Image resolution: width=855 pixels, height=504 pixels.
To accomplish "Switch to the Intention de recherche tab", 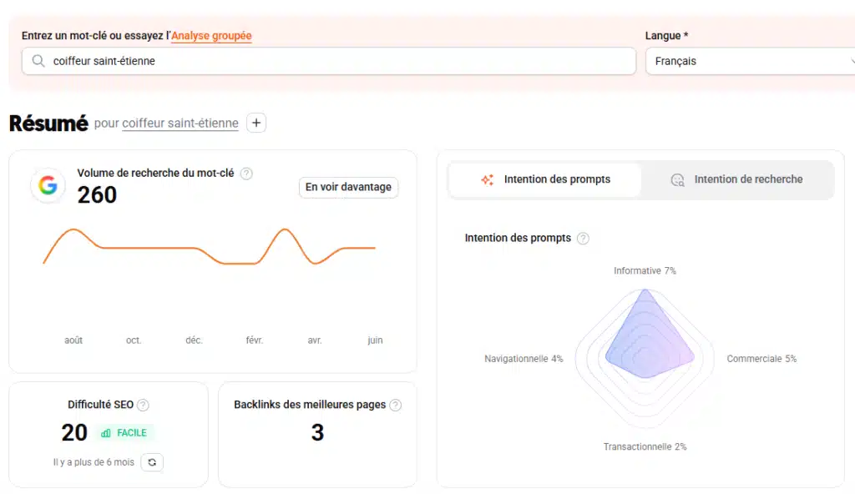I will pyautogui.click(x=736, y=179).
